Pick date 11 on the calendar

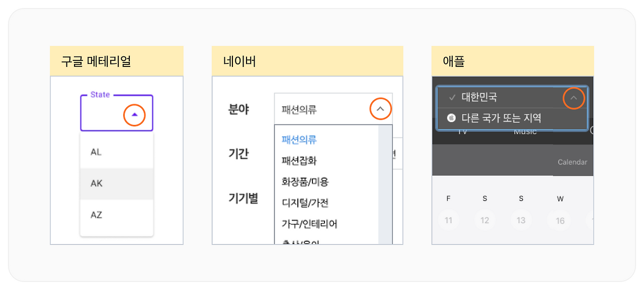click(x=448, y=221)
